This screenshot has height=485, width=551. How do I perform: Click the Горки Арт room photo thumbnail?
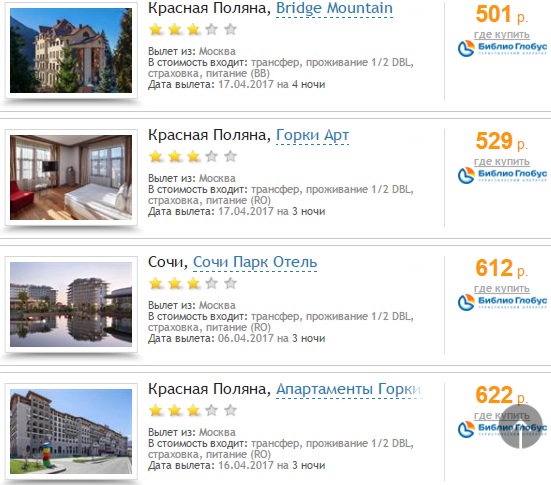[x=71, y=177]
